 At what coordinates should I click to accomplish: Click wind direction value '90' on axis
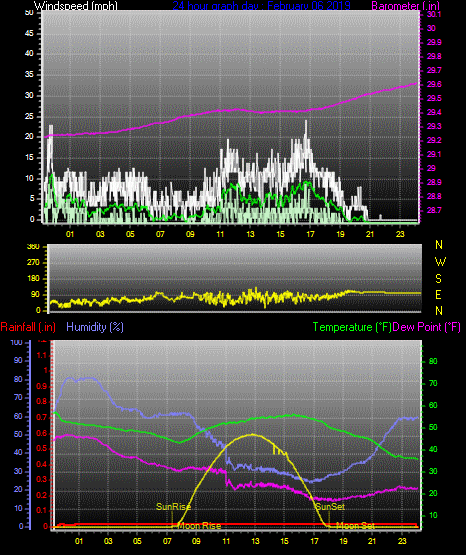[35, 294]
